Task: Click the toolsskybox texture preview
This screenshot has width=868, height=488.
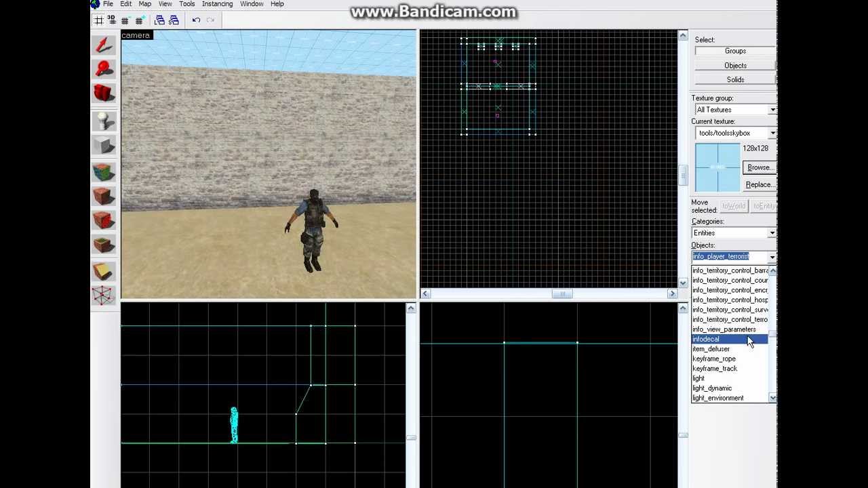Action: (717, 167)
